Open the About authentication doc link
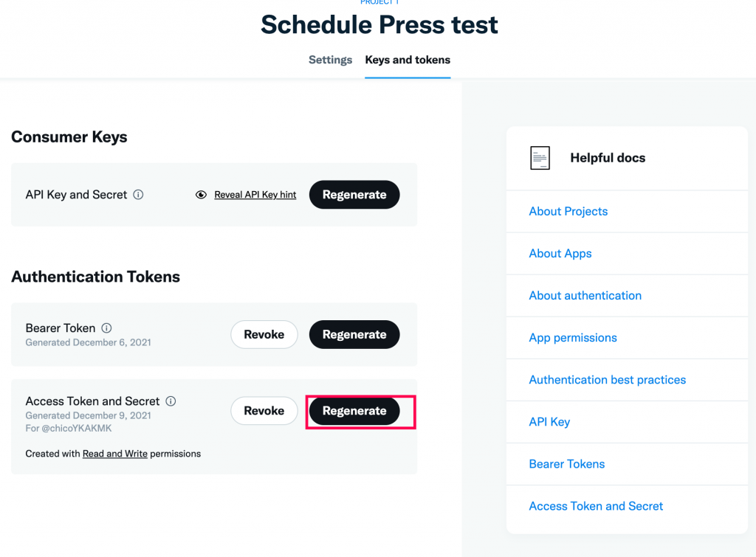Image resolution: width=756 pixels, height=557 pixels. 585,295
